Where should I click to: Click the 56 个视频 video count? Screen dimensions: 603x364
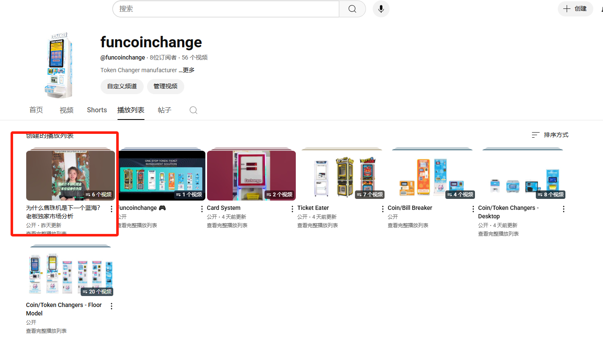pos(195,57)
